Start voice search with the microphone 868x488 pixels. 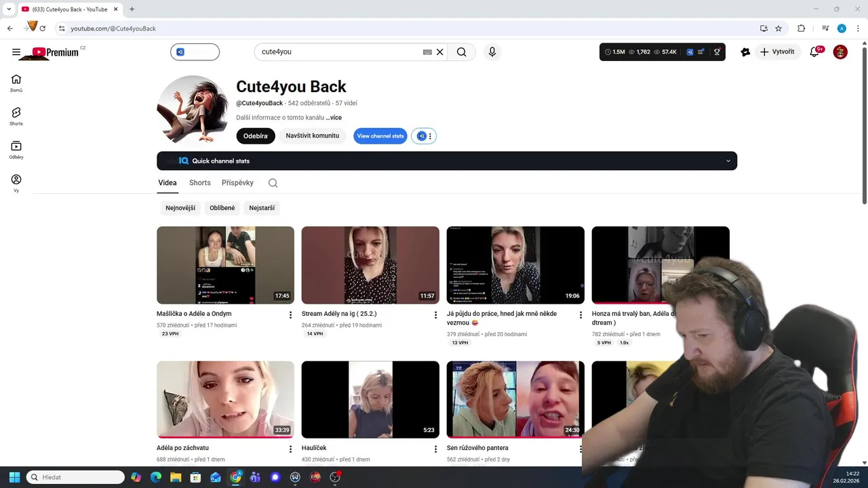tap(492, 52)
